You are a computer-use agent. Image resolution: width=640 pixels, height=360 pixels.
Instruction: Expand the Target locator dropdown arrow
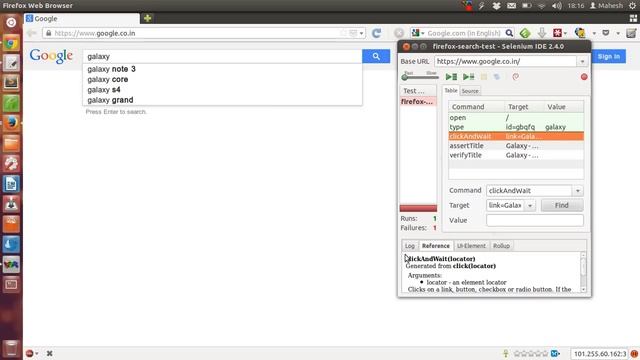530,206
